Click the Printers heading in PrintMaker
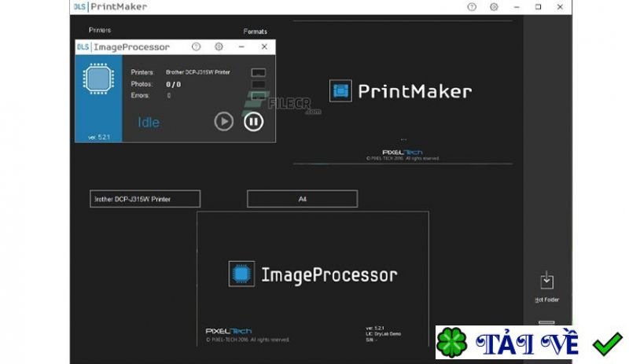 [100, 30]
